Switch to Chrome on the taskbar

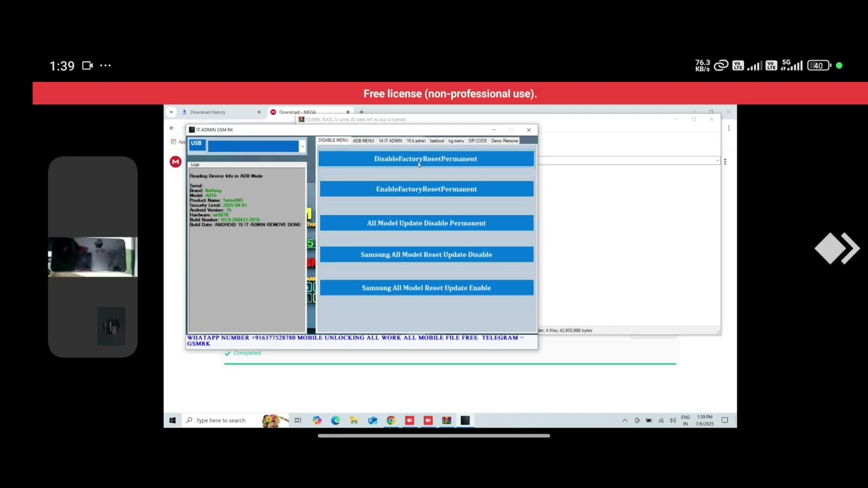click(391, 420)
